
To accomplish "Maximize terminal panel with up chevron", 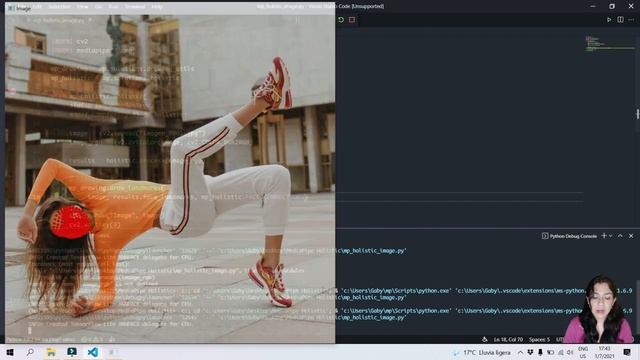I will [x=620, y=236].
